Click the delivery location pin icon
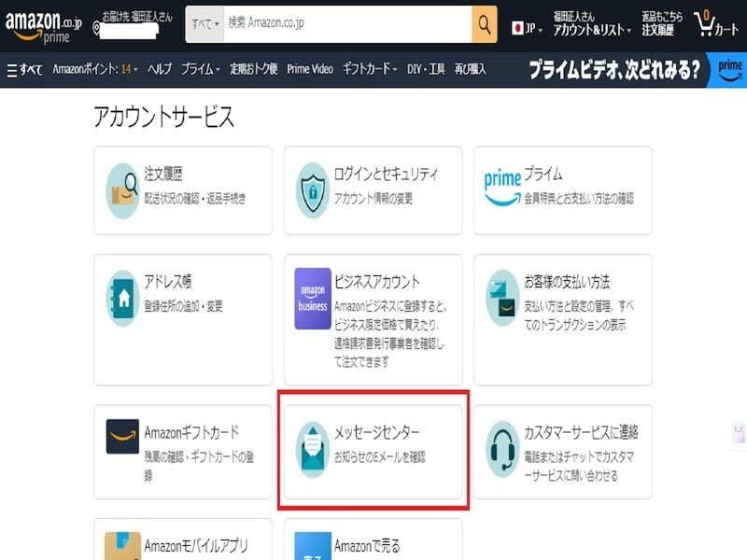Image resolution: width=747 pixels, height=560 pixels. coord(97,29)
